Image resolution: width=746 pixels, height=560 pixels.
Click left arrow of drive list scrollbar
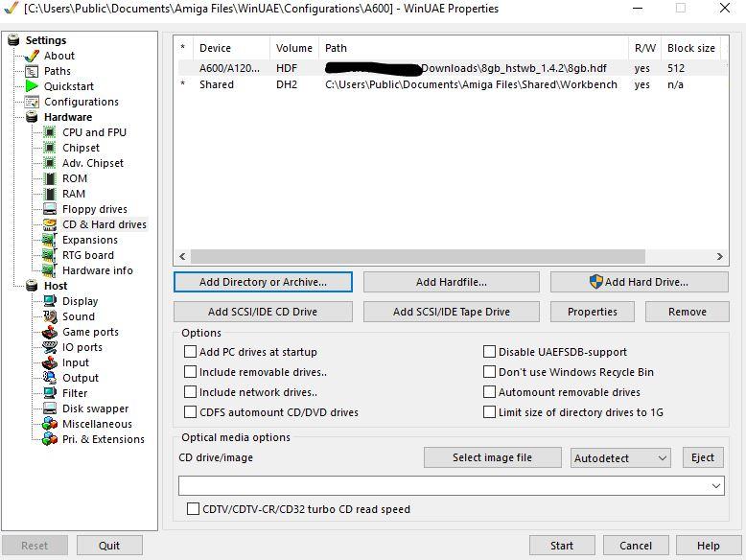point(182,256)
